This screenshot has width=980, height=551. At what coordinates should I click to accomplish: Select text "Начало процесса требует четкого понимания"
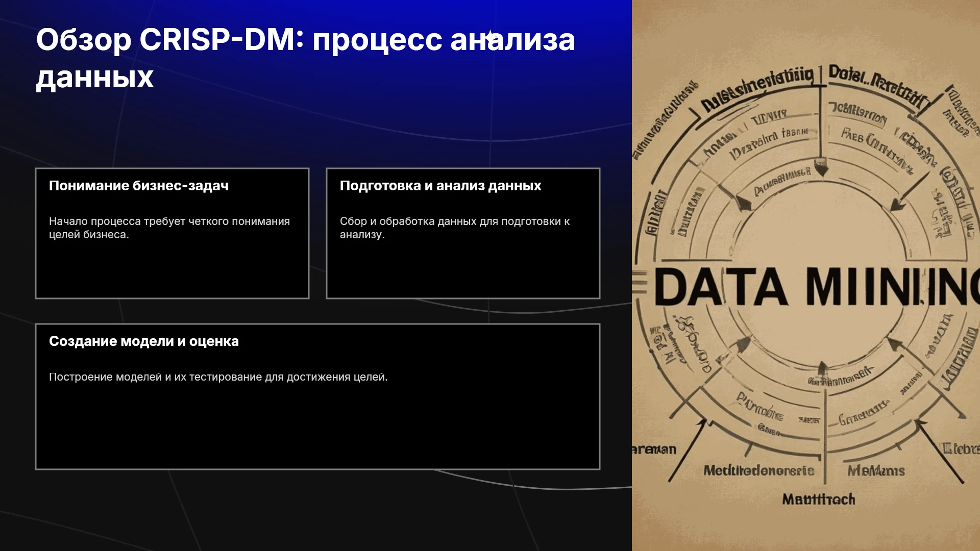pyautogui.click(x=169, y=221)
